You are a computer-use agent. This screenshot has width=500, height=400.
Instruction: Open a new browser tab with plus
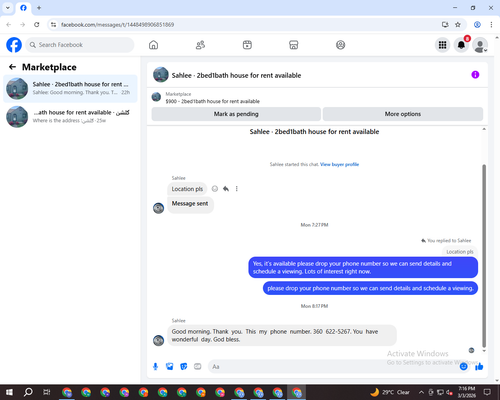[39, 8]
